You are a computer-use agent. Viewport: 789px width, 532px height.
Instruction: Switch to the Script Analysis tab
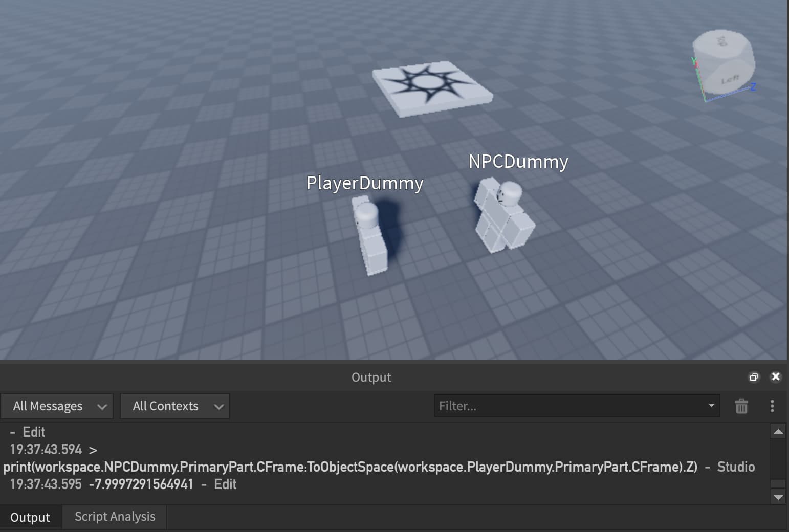[115, 517]
